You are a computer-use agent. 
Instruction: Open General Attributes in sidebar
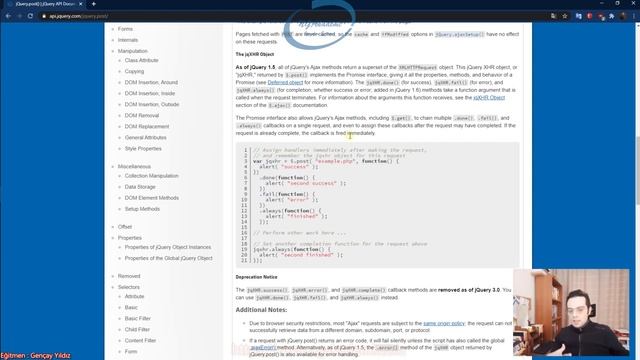pyautogui.click(x=145, y=138)
